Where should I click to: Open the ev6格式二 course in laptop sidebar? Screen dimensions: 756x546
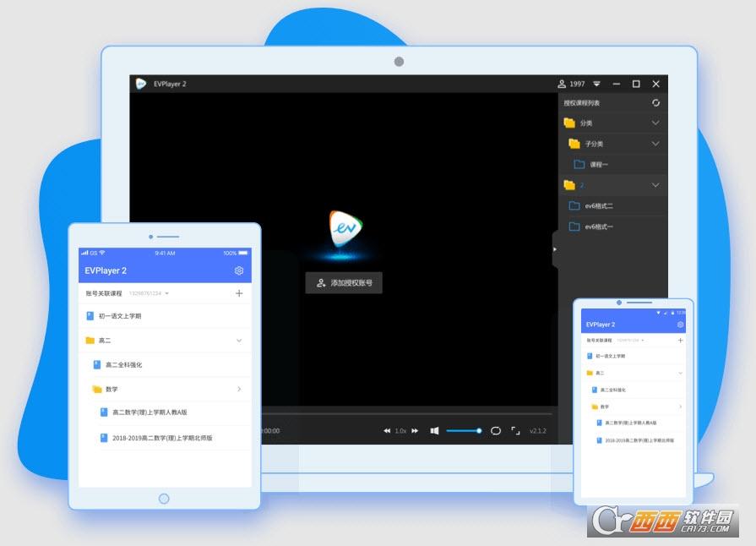coord(612,206)
